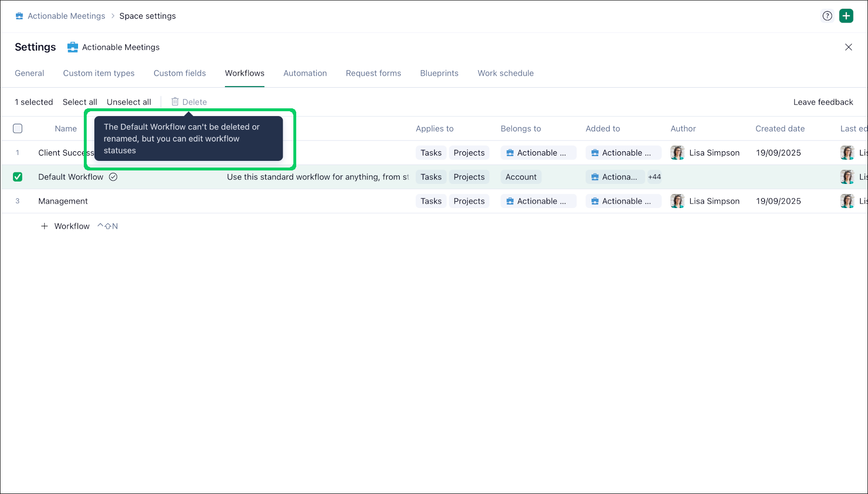Close the Settings panel

pyautogui.click(x=848, y=47)
